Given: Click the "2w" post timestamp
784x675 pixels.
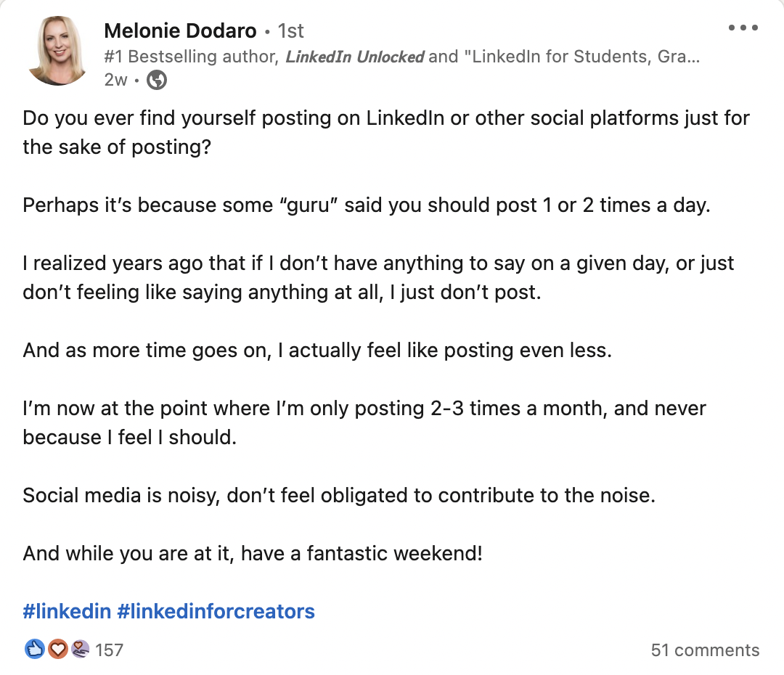Looking at the screenshot, I should (x=115, y=80).
